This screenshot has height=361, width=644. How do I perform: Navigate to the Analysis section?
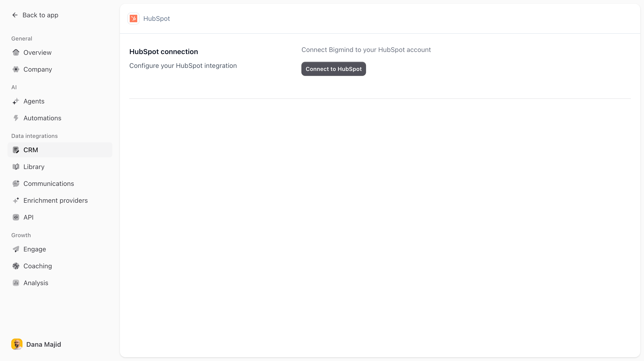pos(60,283)
